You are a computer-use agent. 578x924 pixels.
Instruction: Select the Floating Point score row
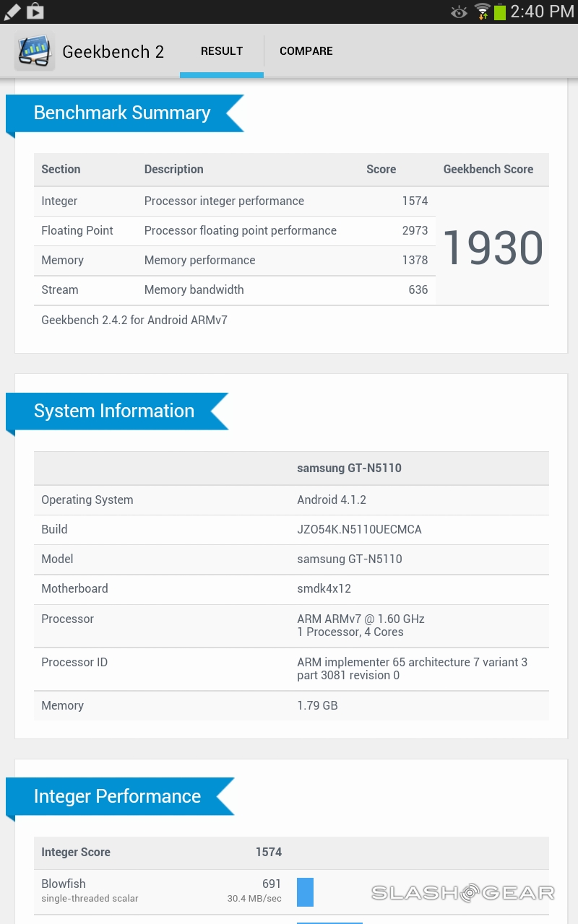click(234, 231)
